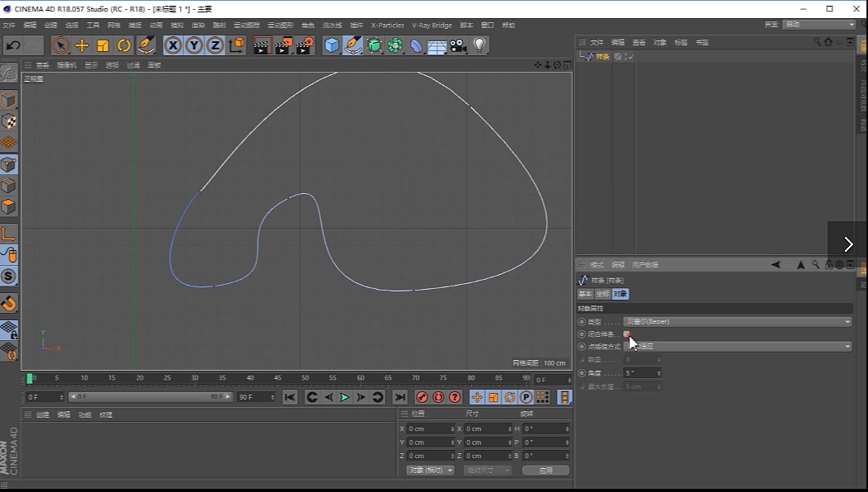Click the animation circle beside 角度
Viewport: 868px width, 492px height.
pos(581,373)
